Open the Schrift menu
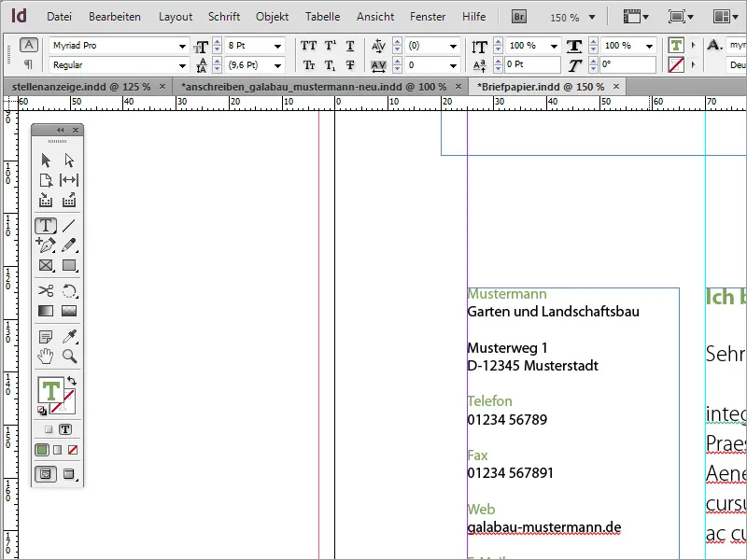 [x=224, y=17]
